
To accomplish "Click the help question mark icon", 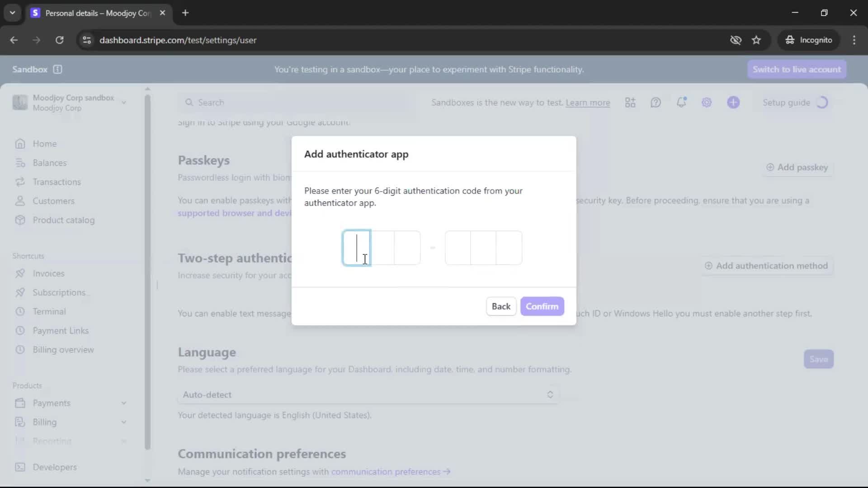I will tap(656, 103).
